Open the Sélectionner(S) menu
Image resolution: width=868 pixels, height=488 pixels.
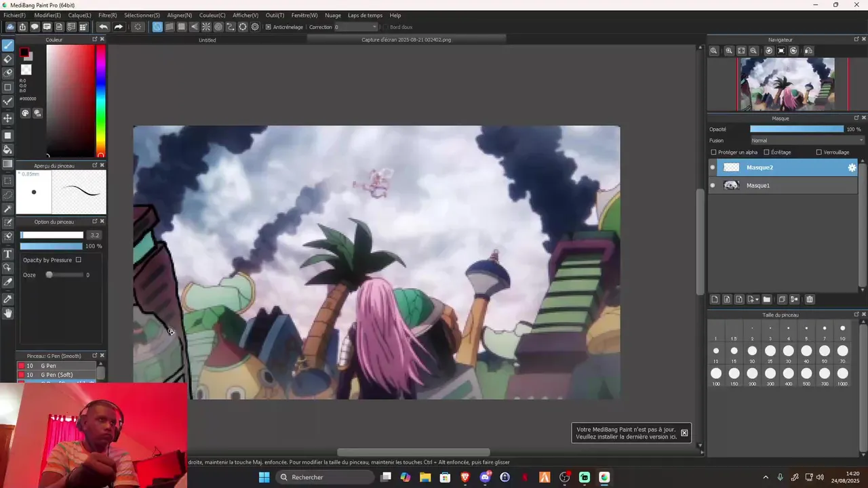142,15
